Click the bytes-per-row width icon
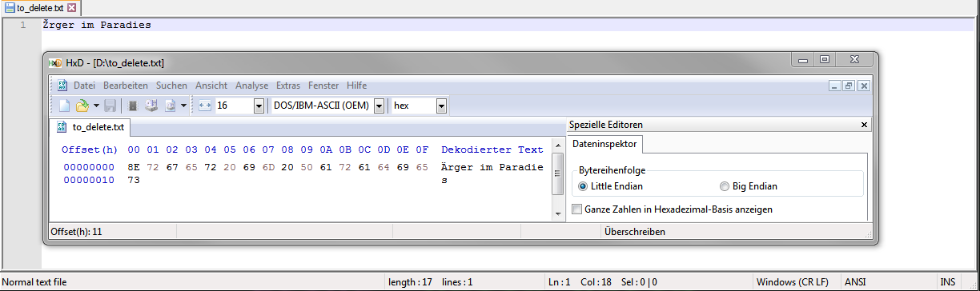The height and width of the screenshot is (291, 980). pyautogui.click(x=204, y=106)
